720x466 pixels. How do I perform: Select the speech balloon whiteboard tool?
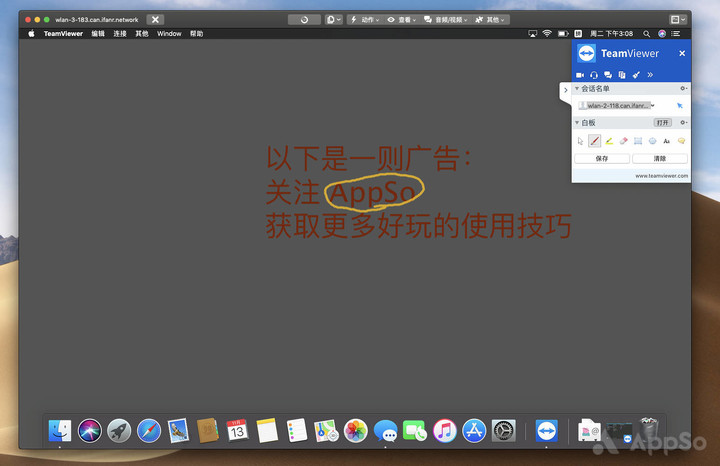point(681,141)
